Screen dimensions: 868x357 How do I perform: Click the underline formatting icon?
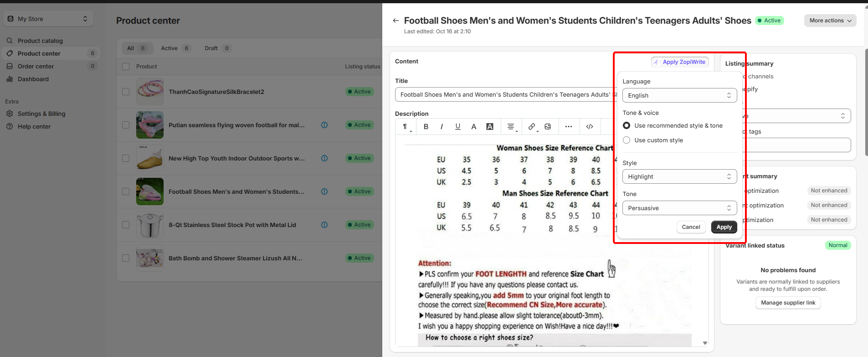click(457, 127)
